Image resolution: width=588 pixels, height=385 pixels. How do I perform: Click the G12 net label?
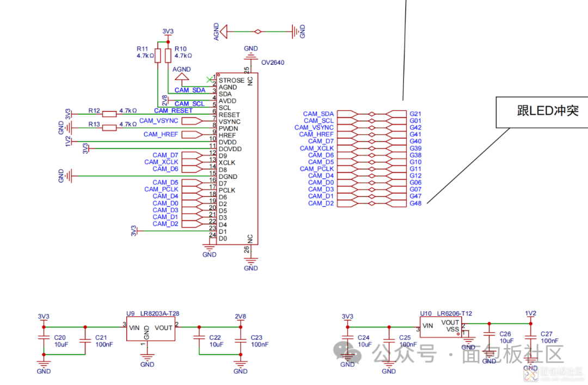point(415,176)
